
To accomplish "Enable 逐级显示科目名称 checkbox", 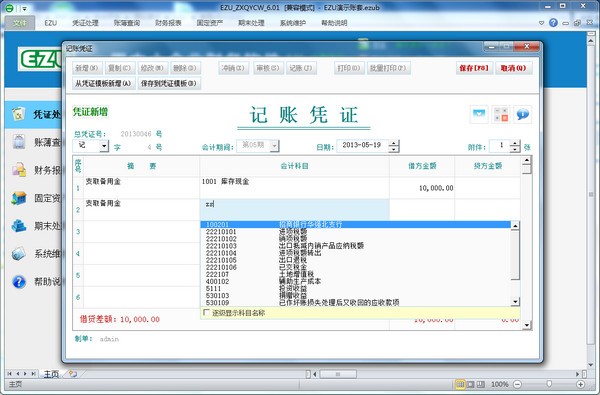I will coord(206,313).
